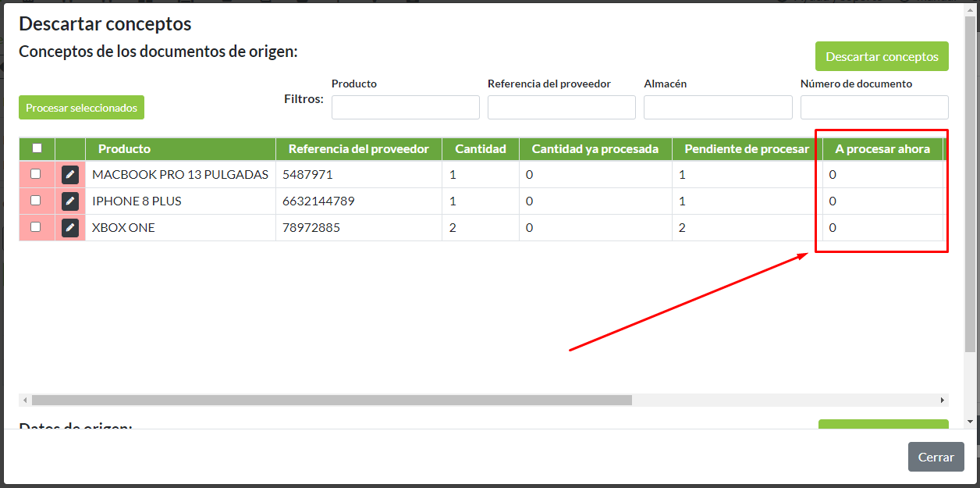Click A procesar ahora cell for XBOX ONE
The width and height of the screenshot is (980, 488).
[882, 228]
